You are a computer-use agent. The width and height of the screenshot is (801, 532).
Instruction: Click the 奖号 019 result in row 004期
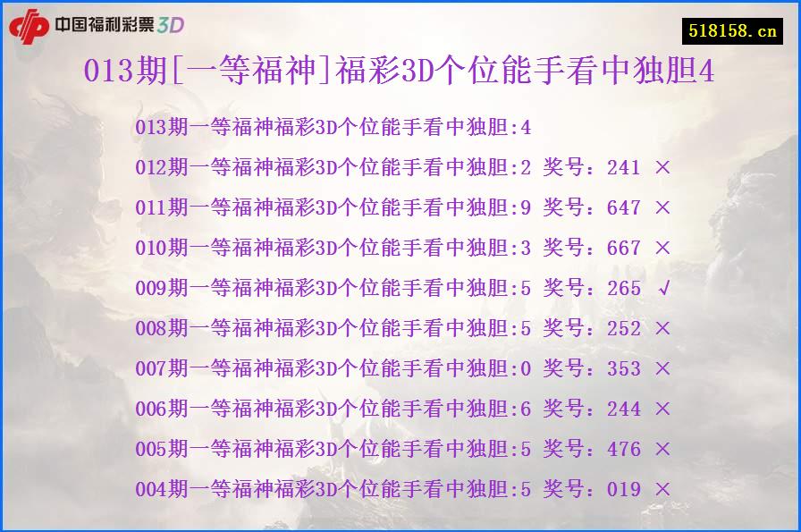pyautogui.click(x=592, y=489)
